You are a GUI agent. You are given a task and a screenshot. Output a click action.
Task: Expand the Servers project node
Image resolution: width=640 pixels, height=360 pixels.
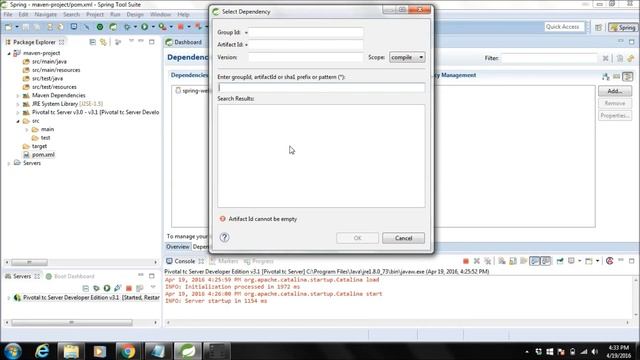[9, 163]
